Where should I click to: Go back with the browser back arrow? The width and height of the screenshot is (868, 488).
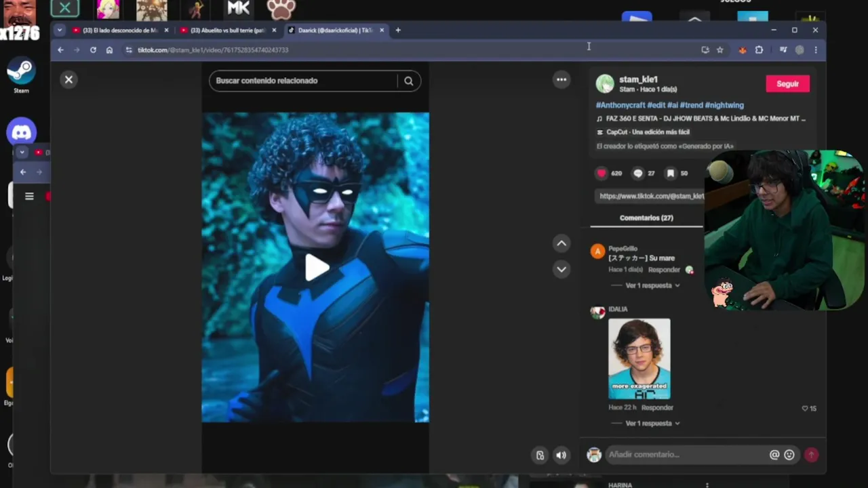pyautogui.click(x=60, y=49)
